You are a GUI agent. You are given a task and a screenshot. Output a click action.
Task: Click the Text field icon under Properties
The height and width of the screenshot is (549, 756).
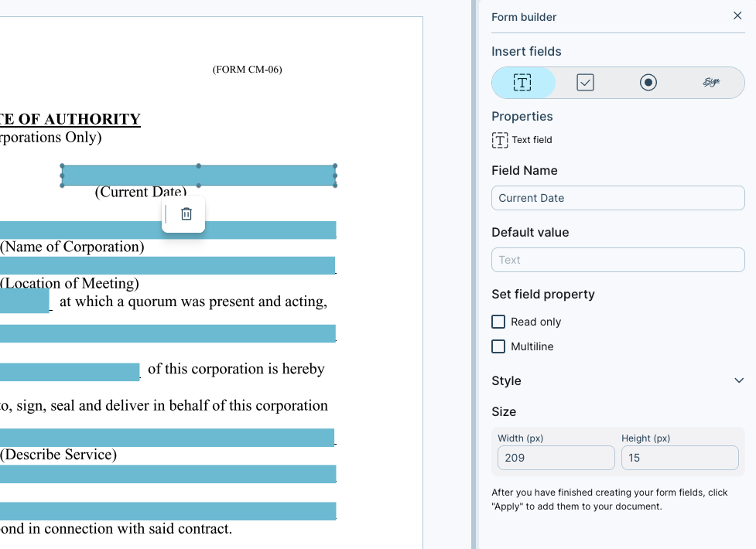[498, 140]
